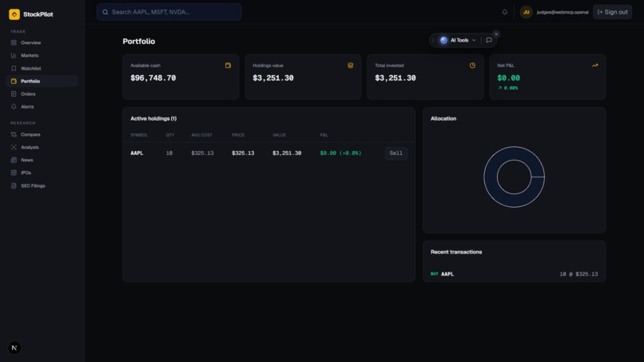
Task: Close the AI Tools floating widget
Action: click(496, 34)
